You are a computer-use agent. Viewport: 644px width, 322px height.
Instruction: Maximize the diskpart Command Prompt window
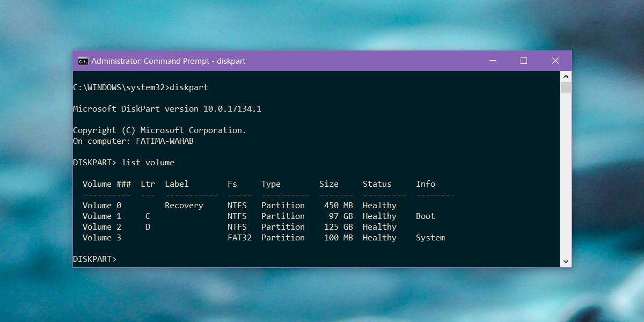point(524,61)
